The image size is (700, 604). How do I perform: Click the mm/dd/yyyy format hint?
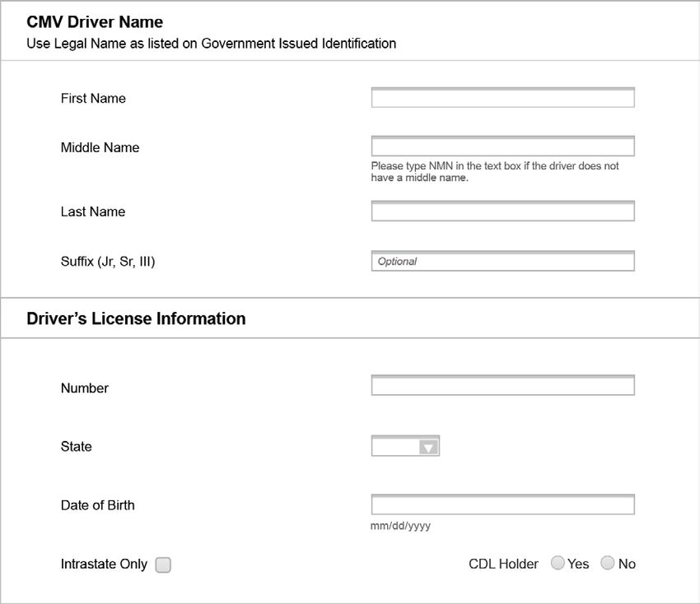pos(400,526)
